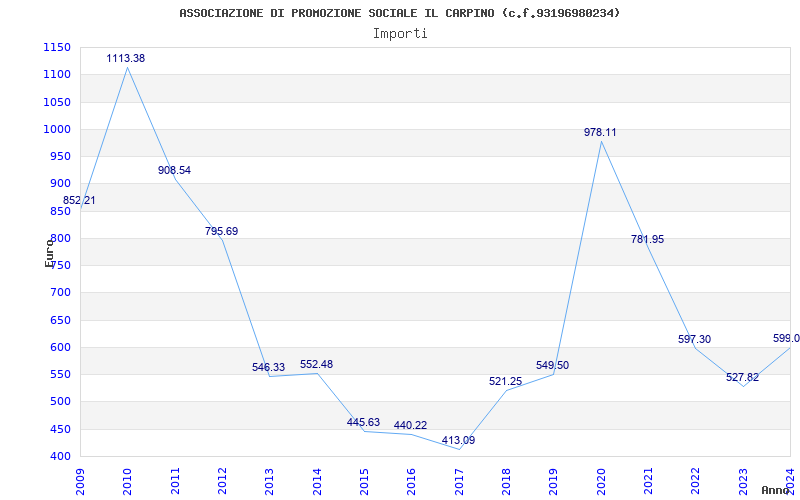Image resolution: width=800 pixels, height=500 pixels.
Task: Select the 978.11 data point for 2020
Action: [601, 133]
